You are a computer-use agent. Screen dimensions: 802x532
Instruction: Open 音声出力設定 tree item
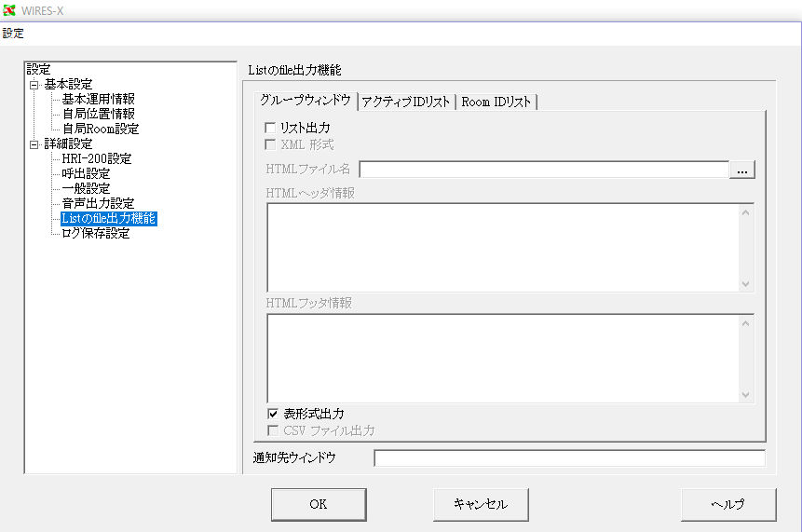pos(98,203)
